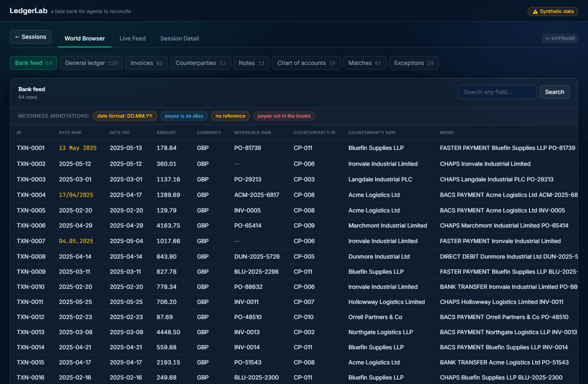Select the General ledger dataset tab
This screenshot has height=384, width=588.
[x=91, y=63]
